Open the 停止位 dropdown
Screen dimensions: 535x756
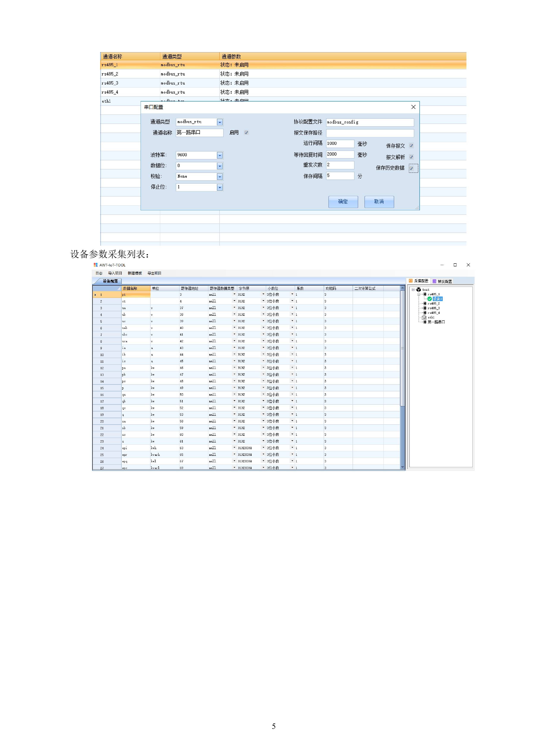pos(220,187)
